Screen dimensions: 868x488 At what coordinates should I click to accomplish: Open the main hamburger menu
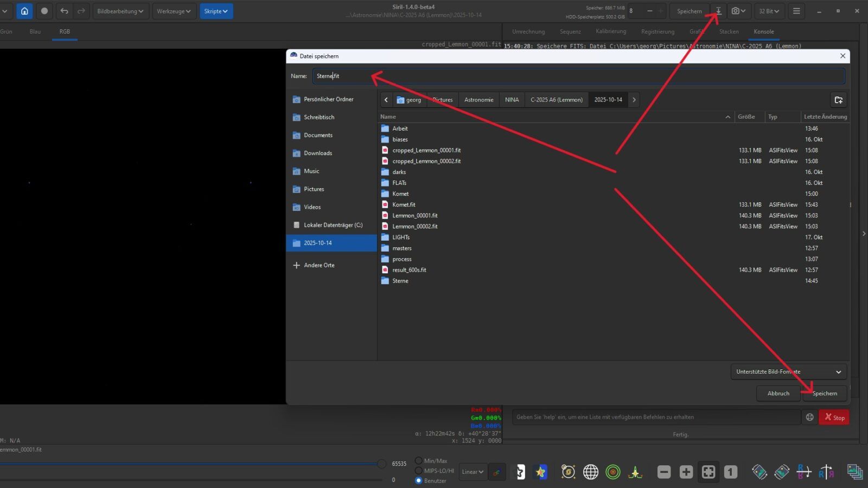click(796, 11)
